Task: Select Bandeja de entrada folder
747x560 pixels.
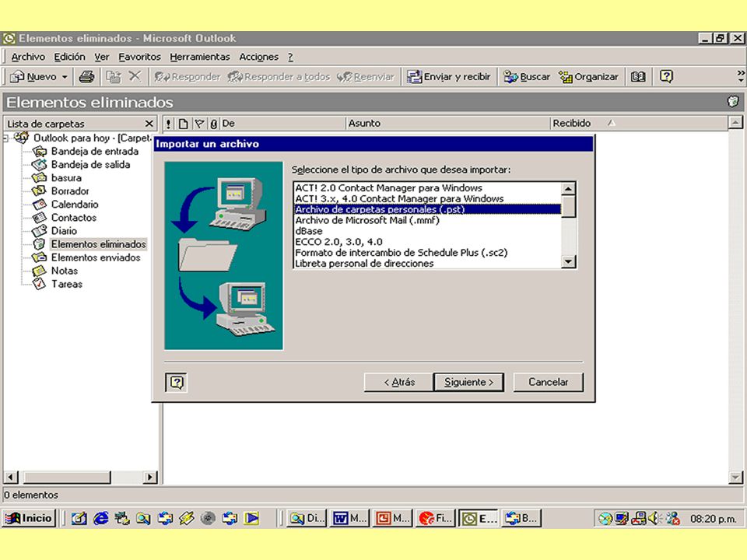Action: (94, 152)
